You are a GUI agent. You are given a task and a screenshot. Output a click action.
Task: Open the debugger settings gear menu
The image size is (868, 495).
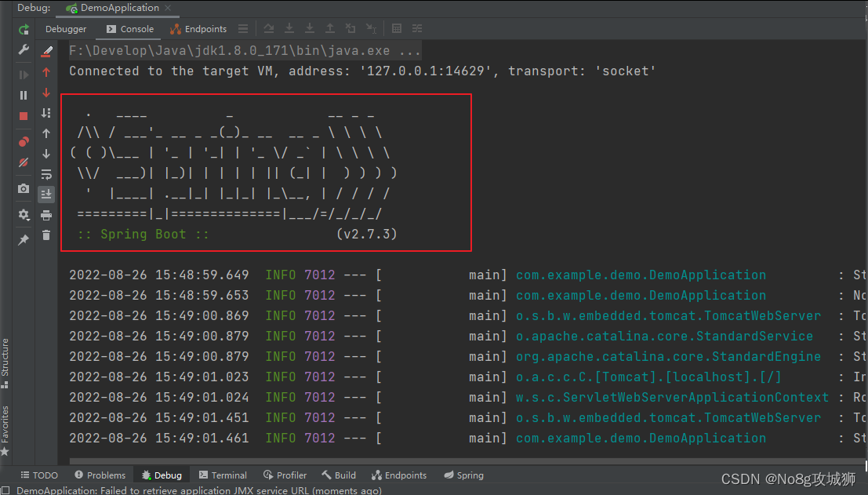[x=23, y=213]
